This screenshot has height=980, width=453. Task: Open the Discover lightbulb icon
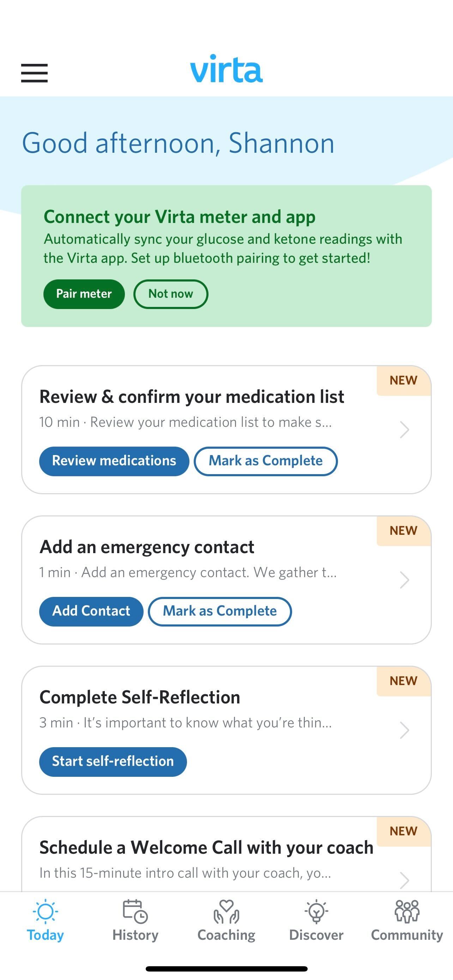(316, 912)
